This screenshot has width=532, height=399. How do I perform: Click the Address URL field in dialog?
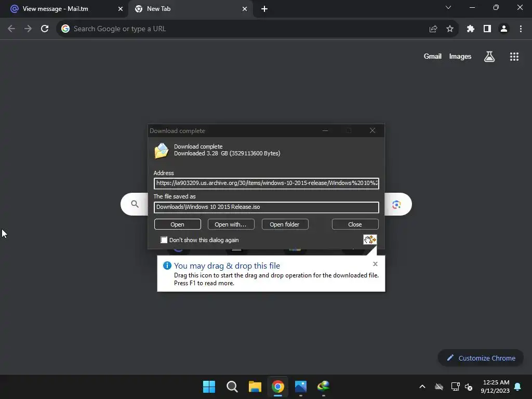click(267, 183)
